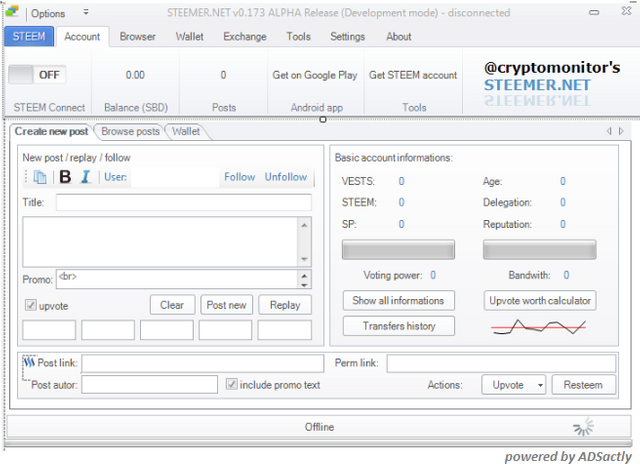The height and width of the screenshot is (470, 640).
Task: Open the Browser ribbon tab
Action: pos(138,37)
